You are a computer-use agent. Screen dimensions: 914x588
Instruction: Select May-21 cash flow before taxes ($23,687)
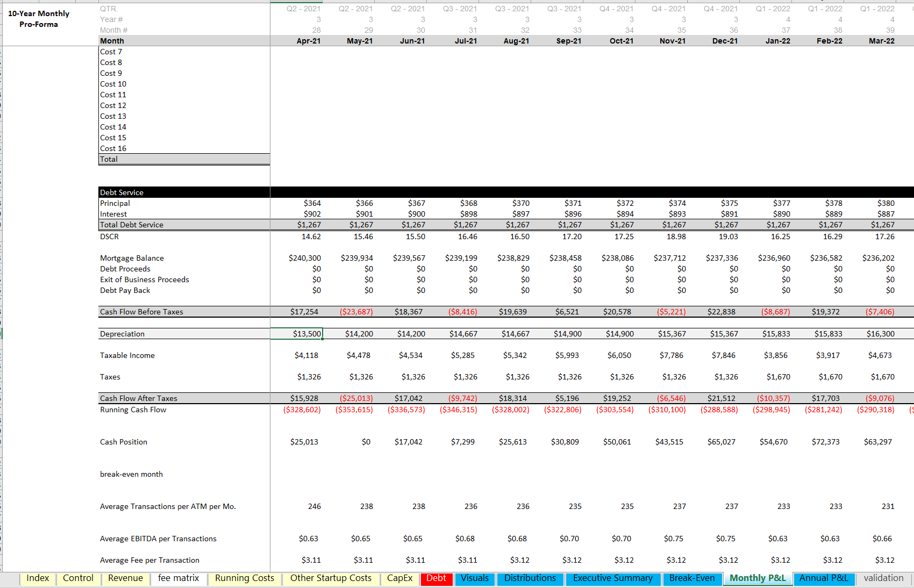point(356,312)
